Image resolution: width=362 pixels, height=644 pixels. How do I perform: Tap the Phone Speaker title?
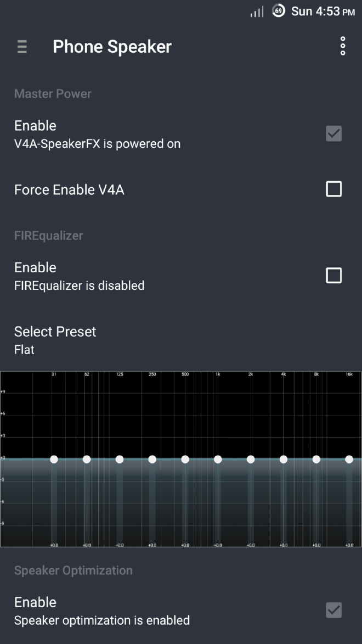pyautogui.click(x=112, y=47)
